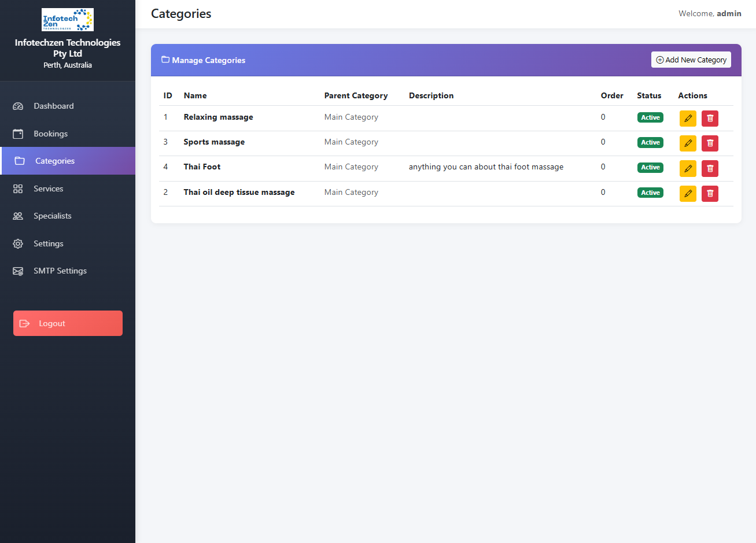Viewport: 756px width, 543px height.
Task: Click the edit pencil icon for Relaxing massage
Action: (688, 119)
